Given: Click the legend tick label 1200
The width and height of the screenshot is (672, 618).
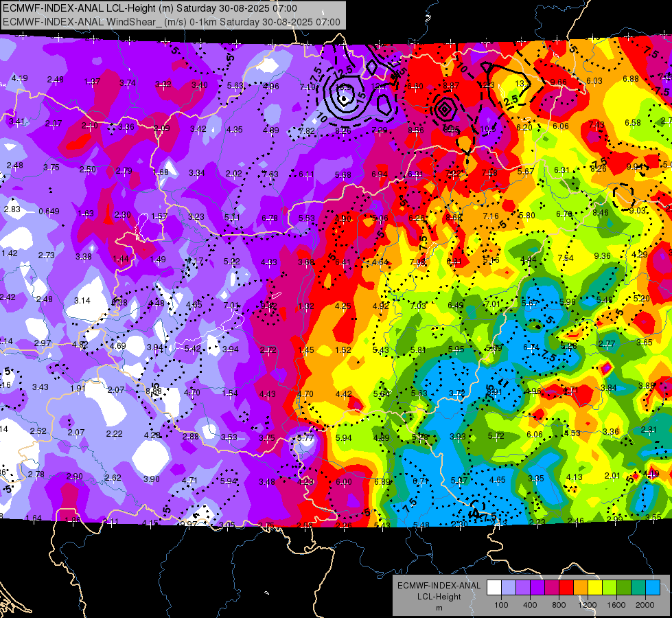Looking at the screenshot, I should coord(587,605).
